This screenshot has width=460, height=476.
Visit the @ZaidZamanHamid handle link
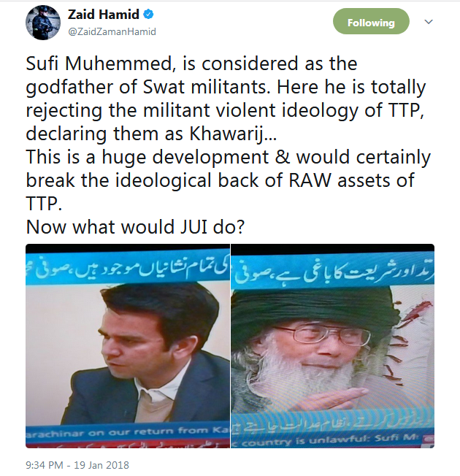click(112, 31)
